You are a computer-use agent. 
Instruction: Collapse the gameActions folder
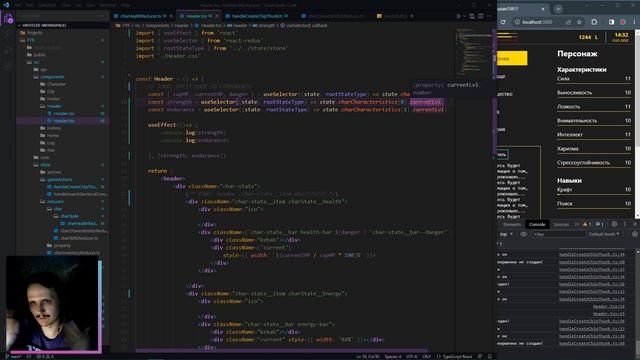59,180
